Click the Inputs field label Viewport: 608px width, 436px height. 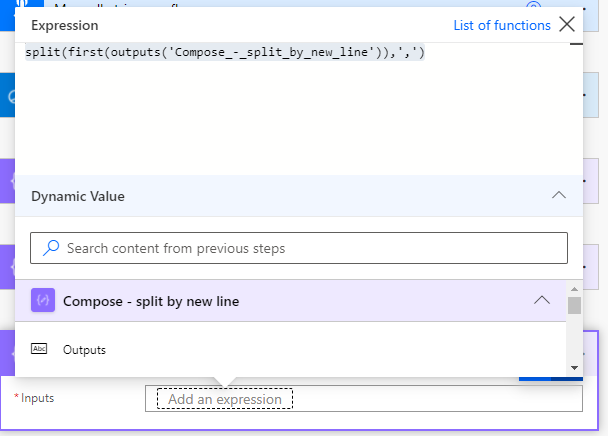[x=37, y=398]
